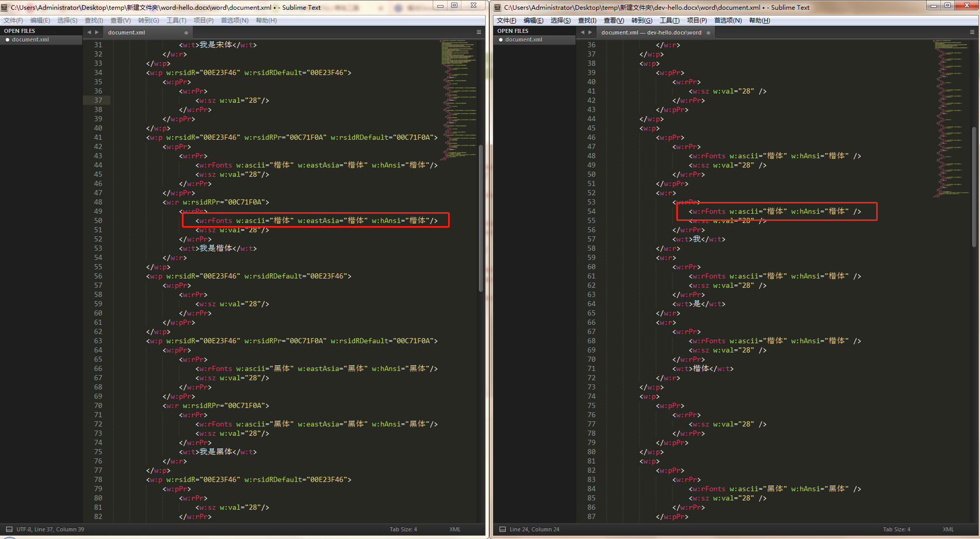Click next-tab arrow in right window

point(590,32)
